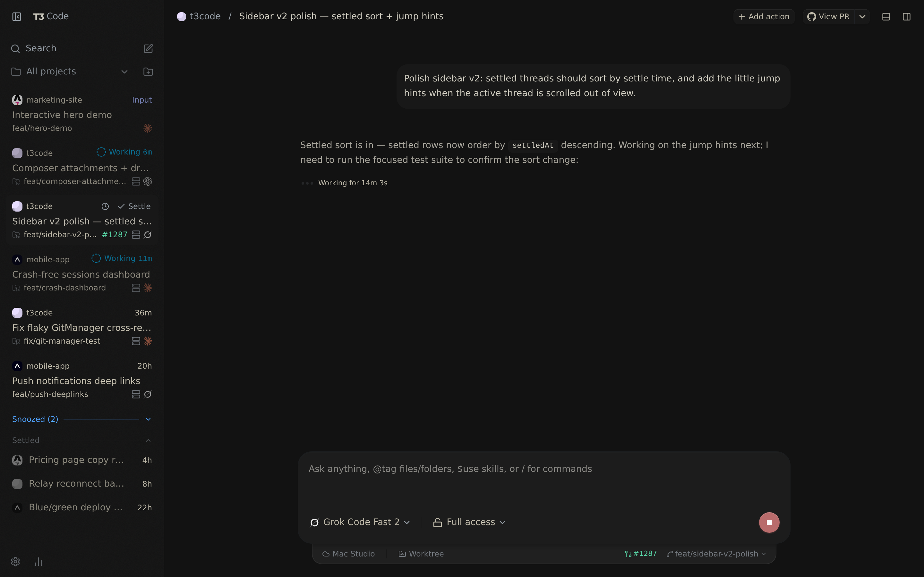Viewport: 924px width, 577px height.
Task: Stop the running agent with the red stop button
Action: 769,523
